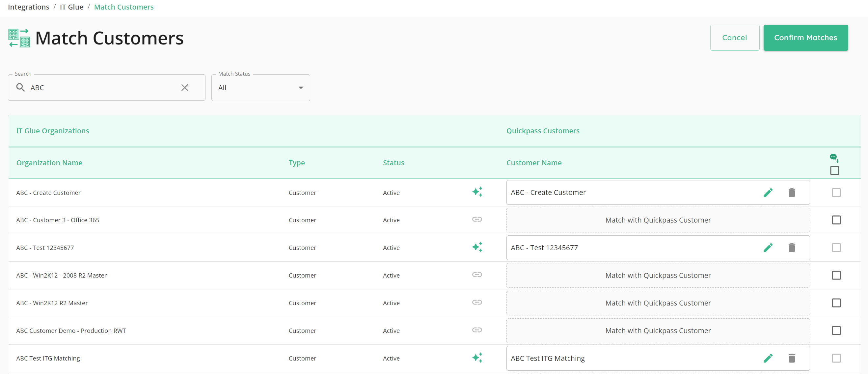Screen dimensions: 868x374
Task: Click the IT Glue Organizations section heading
Action: tap(53, 131)
